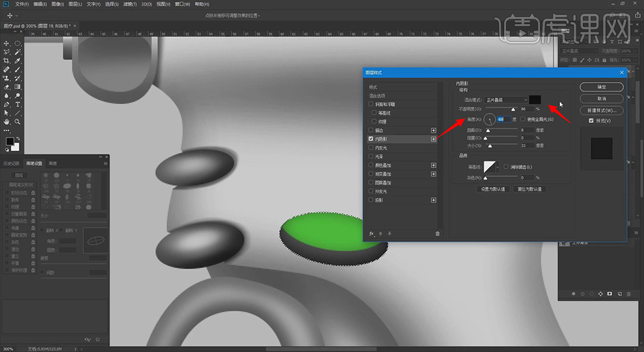Select the Crop tool
This screenshot has width=644, height=352.
pos(7,60)
